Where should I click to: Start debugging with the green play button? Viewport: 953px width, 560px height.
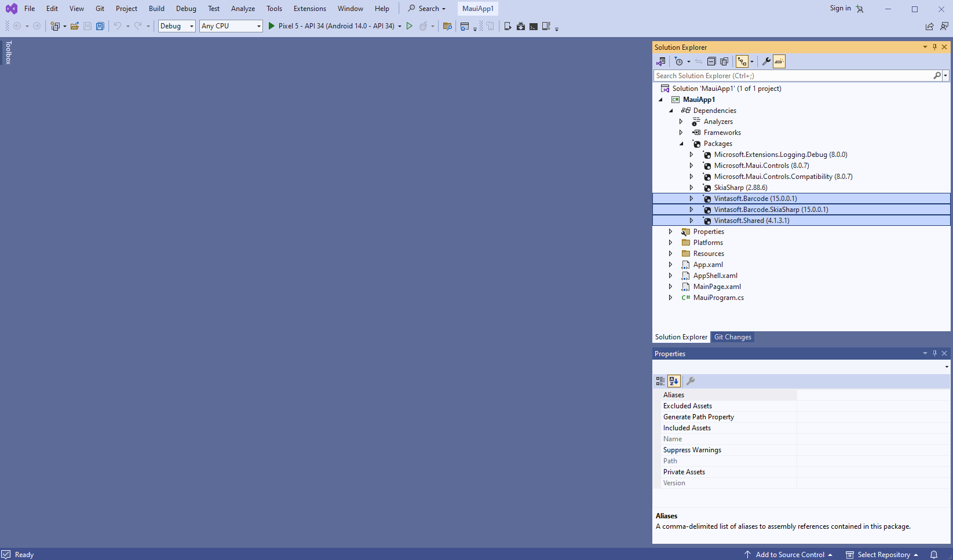(x=272, y=26)
